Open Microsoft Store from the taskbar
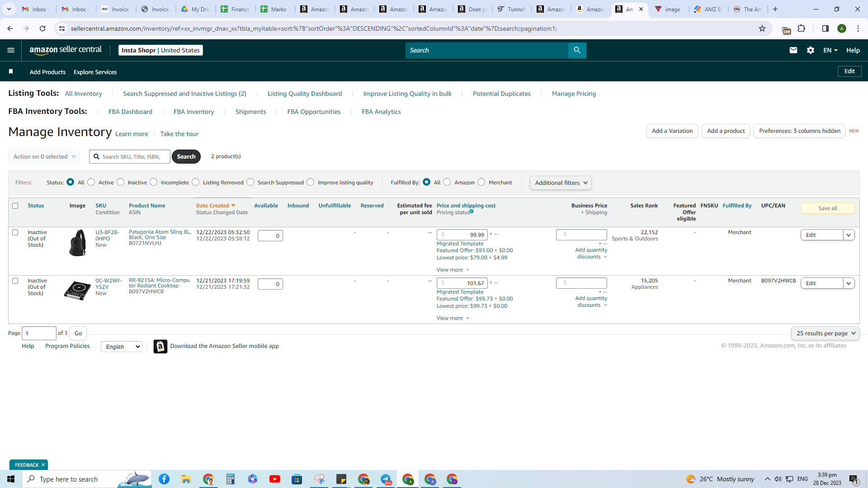 (297, 479)
